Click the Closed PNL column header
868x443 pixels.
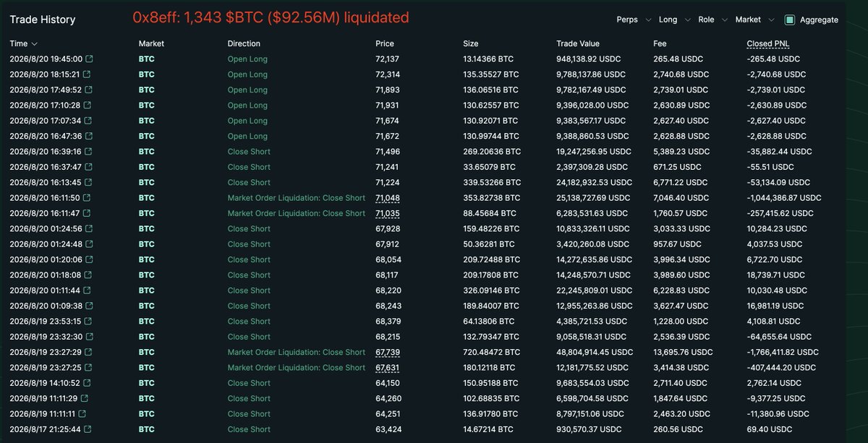click(x=767, y=44)
